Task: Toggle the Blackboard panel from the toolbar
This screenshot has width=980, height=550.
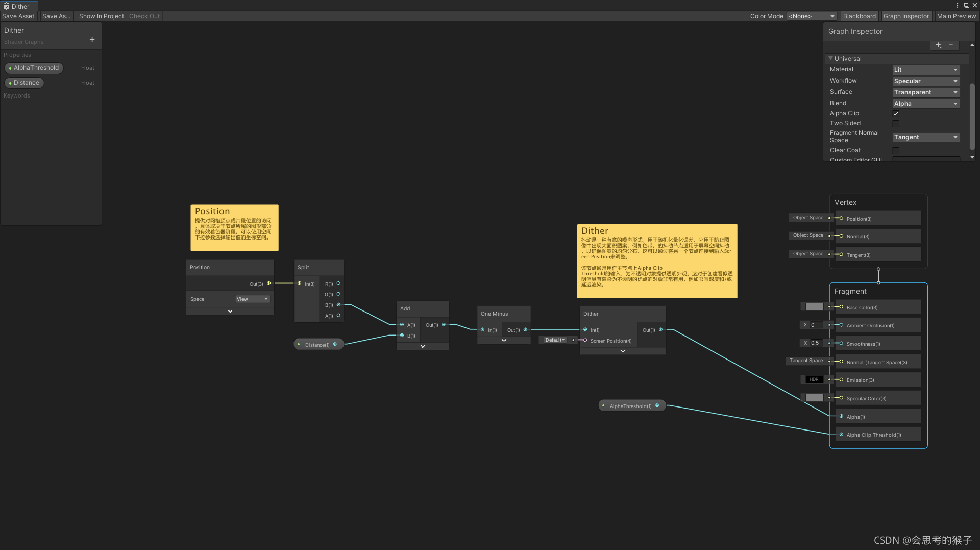Action: click(859, 16)
